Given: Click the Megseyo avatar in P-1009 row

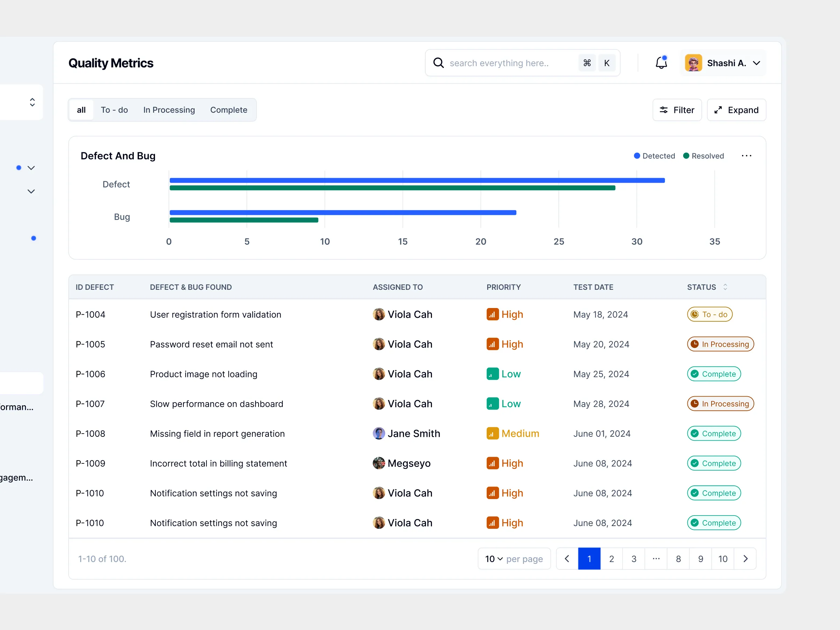Looking at the screenshot, I should coord(379,463).
